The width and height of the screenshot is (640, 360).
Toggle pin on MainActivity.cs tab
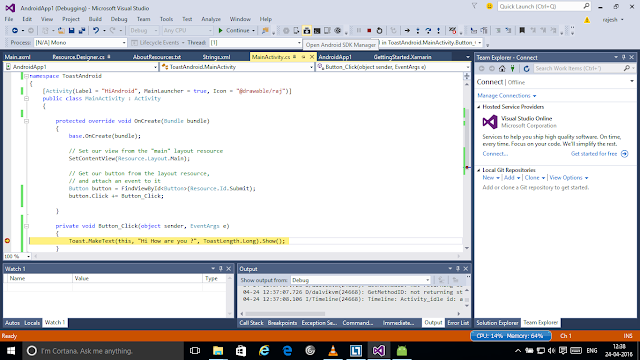coord(303,57)
